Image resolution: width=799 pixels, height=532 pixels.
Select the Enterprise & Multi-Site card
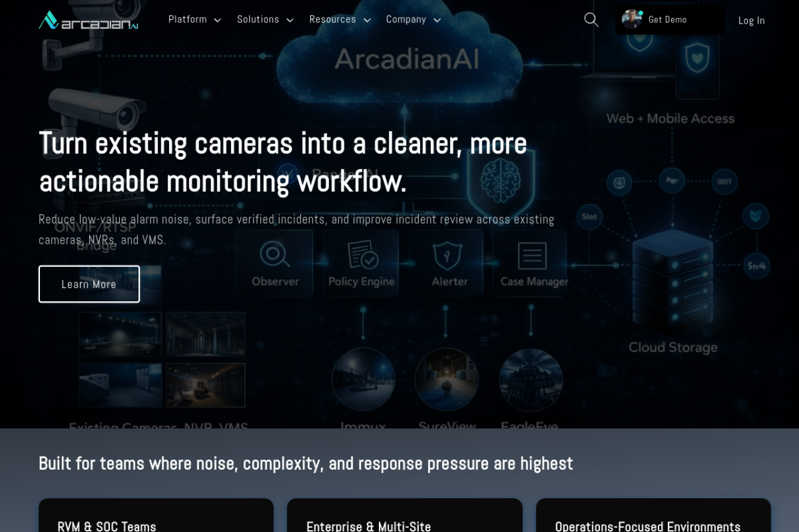pos(404,515)
